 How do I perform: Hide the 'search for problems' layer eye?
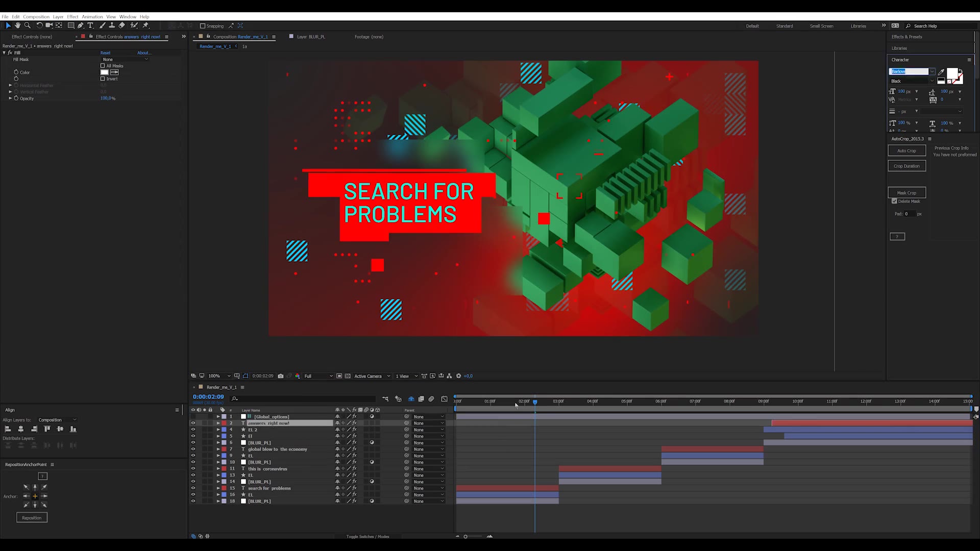pos(193,488)
